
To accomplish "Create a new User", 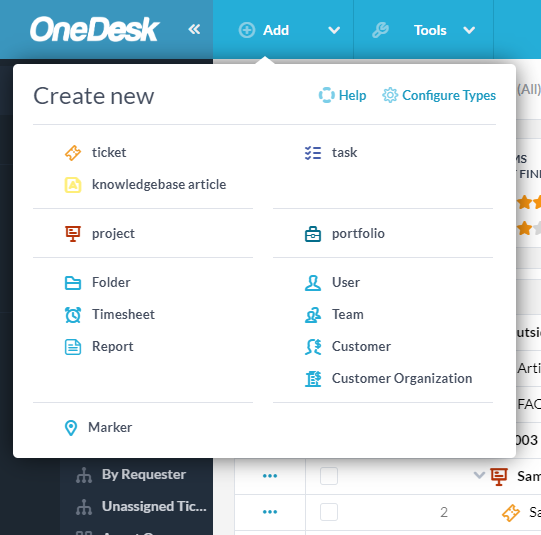I will coord(346,283).
